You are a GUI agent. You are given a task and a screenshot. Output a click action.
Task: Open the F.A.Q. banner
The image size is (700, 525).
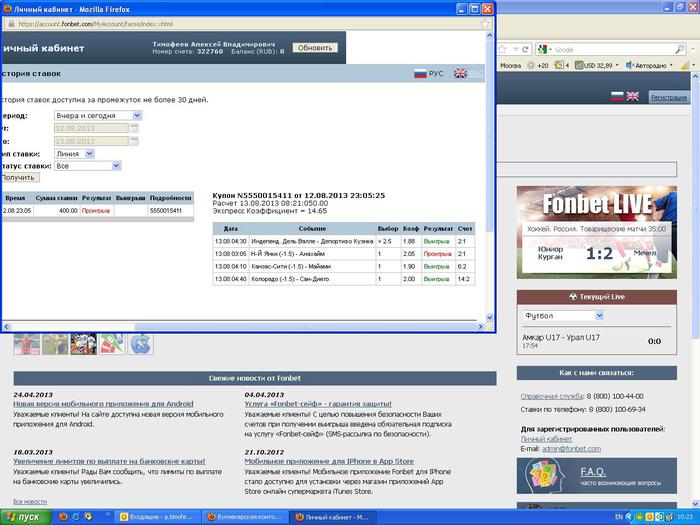596,475
